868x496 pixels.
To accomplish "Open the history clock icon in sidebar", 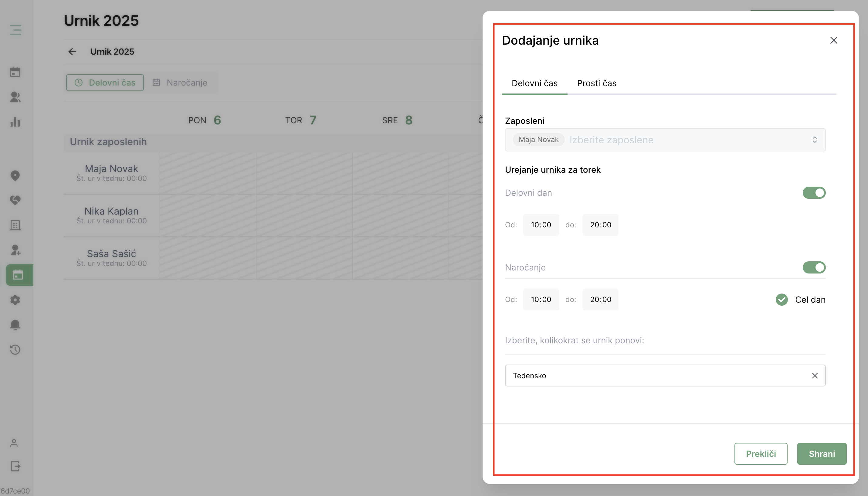I will point(15,349).
